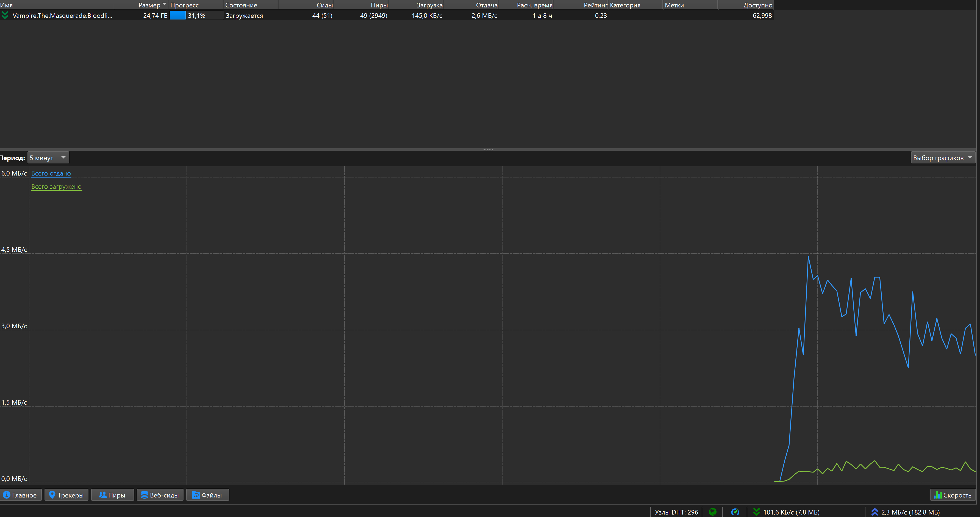Screen dimensions: 980x517
Task: Click the downloading status icon beside Vampire torrent
Action: pos(5,15)
